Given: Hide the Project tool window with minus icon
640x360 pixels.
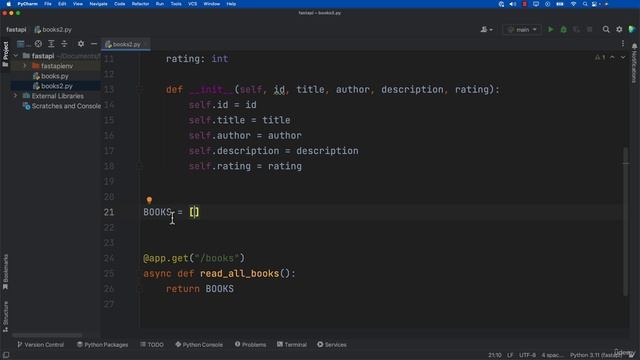Looking at the screenshot, I should [94, 44].
